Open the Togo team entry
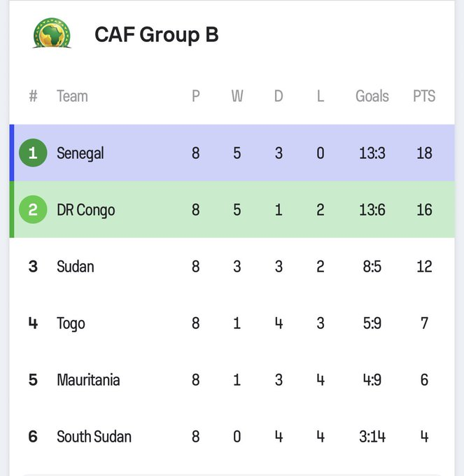464x476 pixels. 71,323
